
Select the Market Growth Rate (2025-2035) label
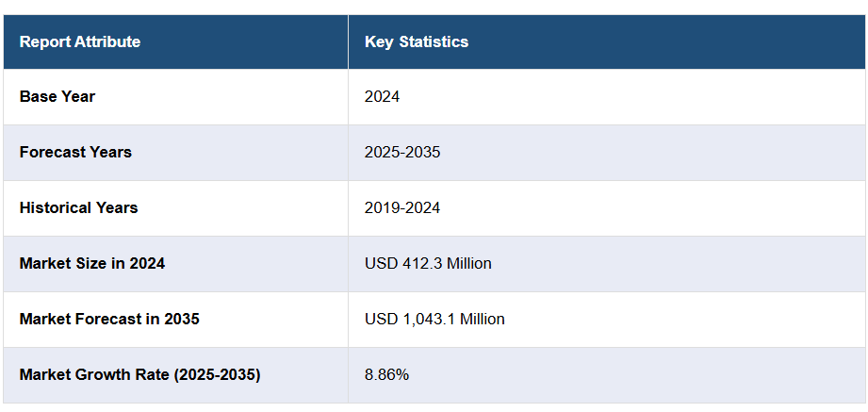(139, 374)
